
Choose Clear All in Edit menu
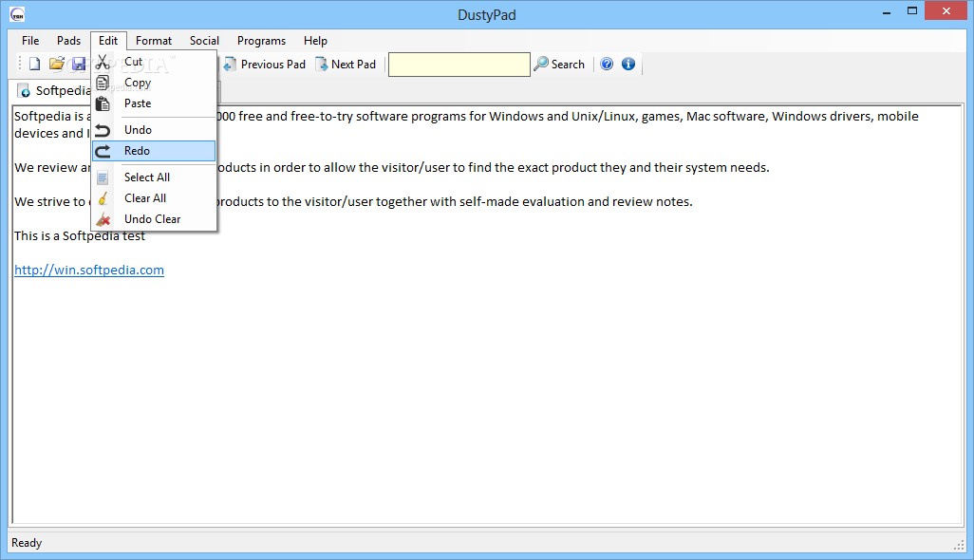tap(154, 198)
